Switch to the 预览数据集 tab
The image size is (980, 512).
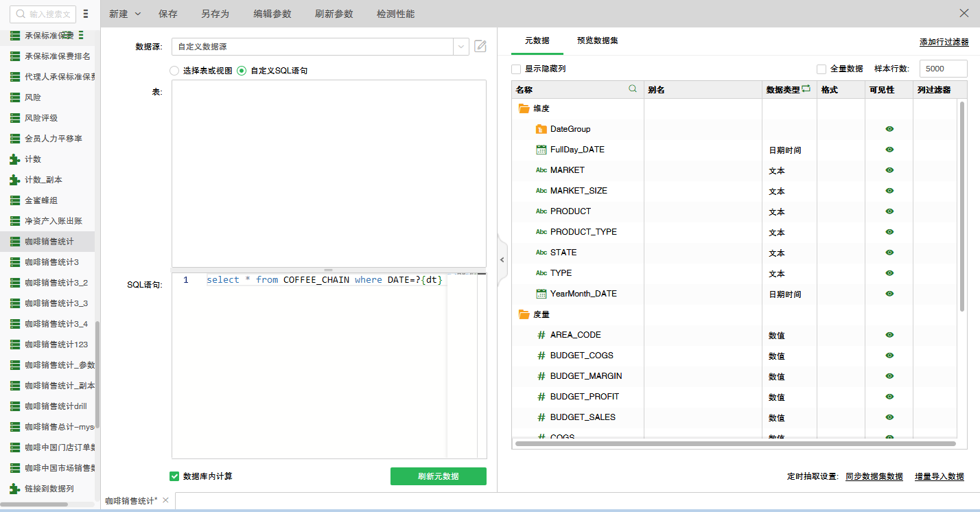(x=596, y=40)
